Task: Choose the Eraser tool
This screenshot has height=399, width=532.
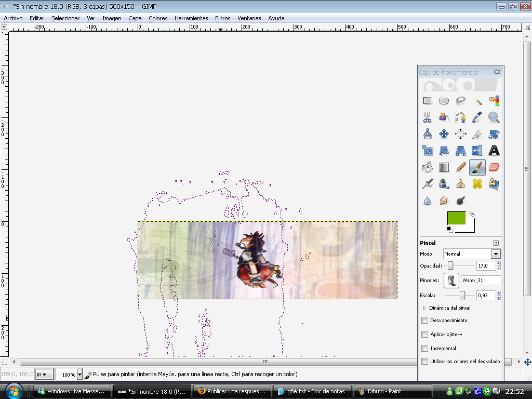Action: pyautogui.click(x=494, y=167)
